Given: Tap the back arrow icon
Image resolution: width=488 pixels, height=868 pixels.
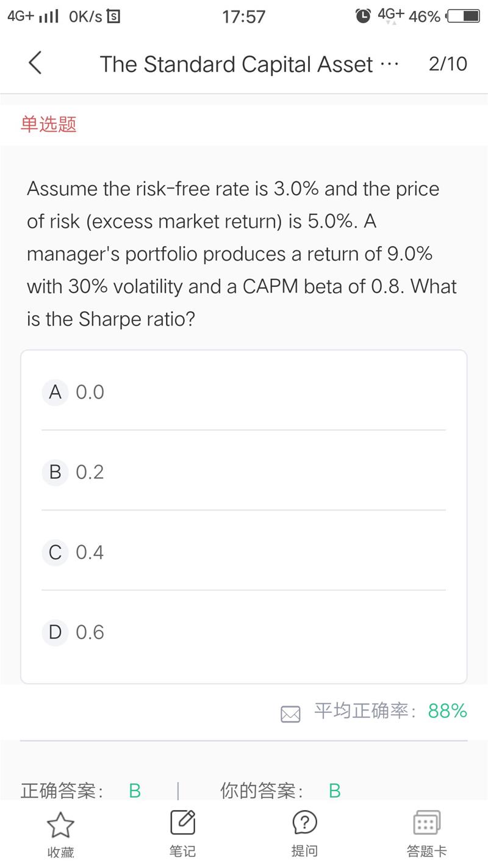Looking at the screenshot, I should [35, 63].
